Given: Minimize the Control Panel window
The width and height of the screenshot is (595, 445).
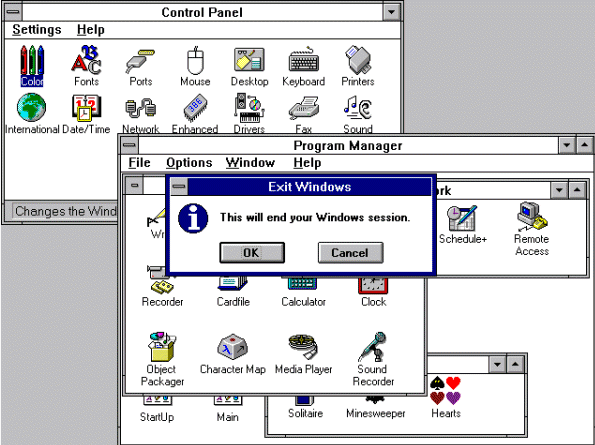Looking at the screenshot, I should tap(391, 12).
